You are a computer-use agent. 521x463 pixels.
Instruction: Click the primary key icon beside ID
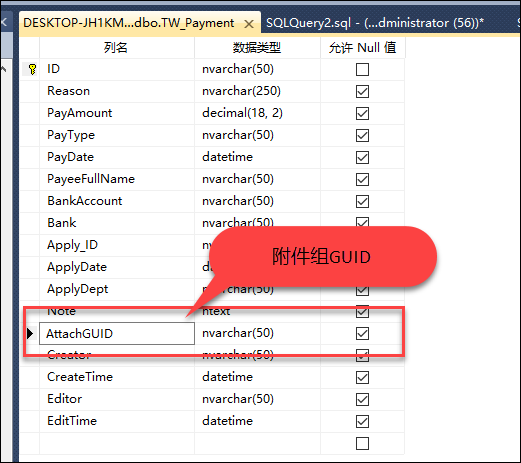pos(32,69)
